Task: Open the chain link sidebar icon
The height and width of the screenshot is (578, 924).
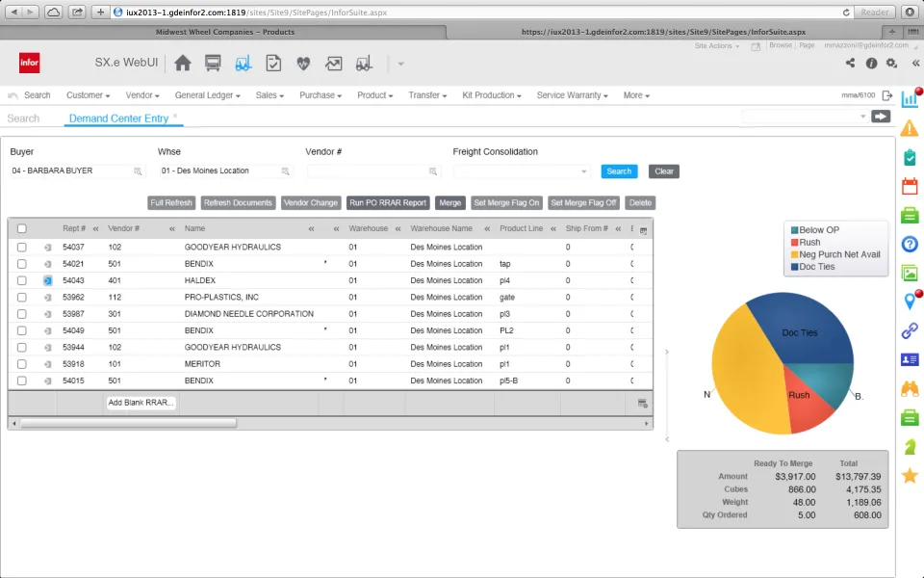Action: tap(910, 330)
